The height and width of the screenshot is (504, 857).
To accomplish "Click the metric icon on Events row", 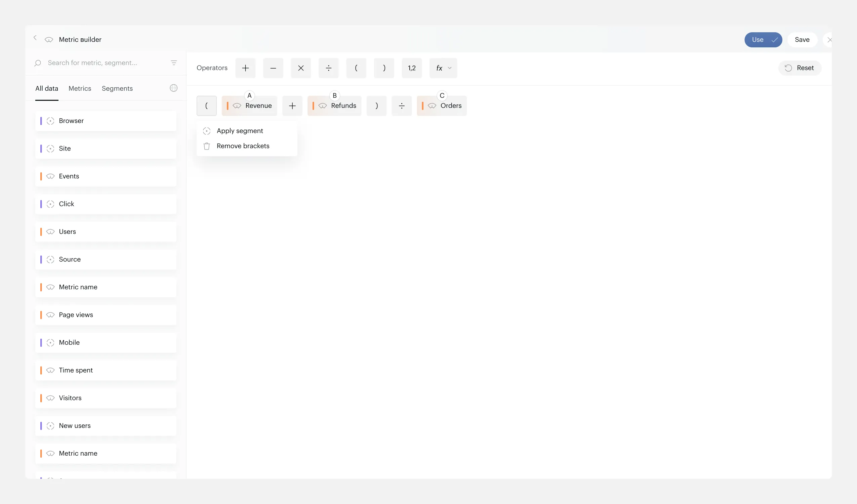I will (x=50, y=176).
